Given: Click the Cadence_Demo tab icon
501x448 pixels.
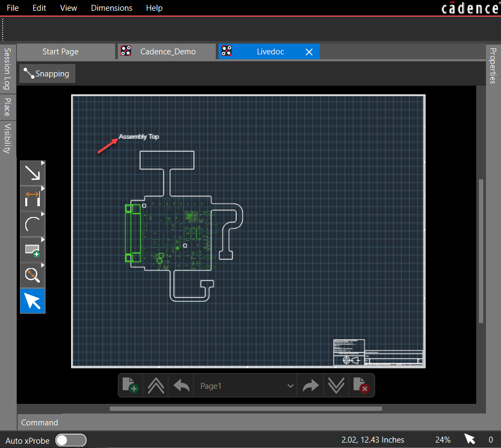Looking at the screenshot, I should 126,51.
